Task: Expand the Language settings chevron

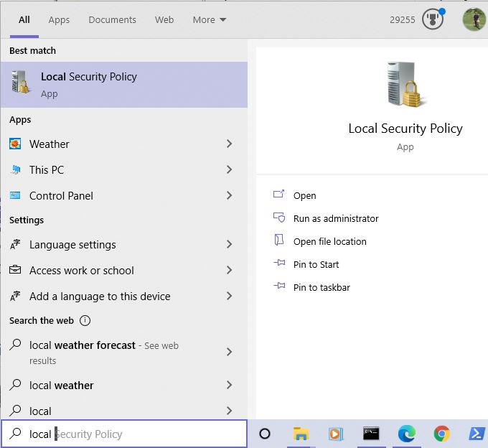Action: [230, 244]
